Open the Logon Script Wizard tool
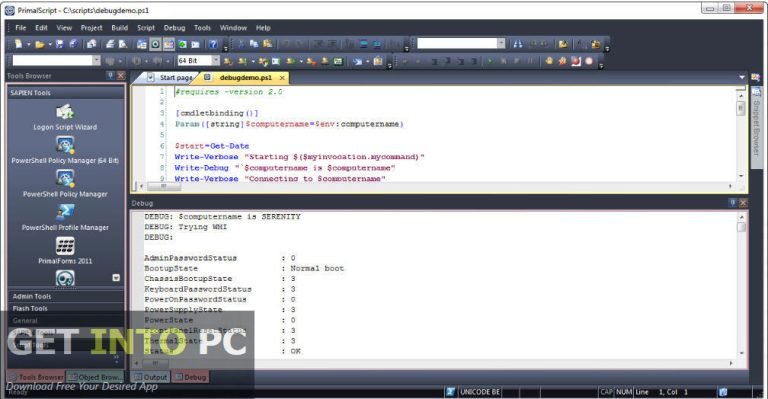 coord(65,118)
